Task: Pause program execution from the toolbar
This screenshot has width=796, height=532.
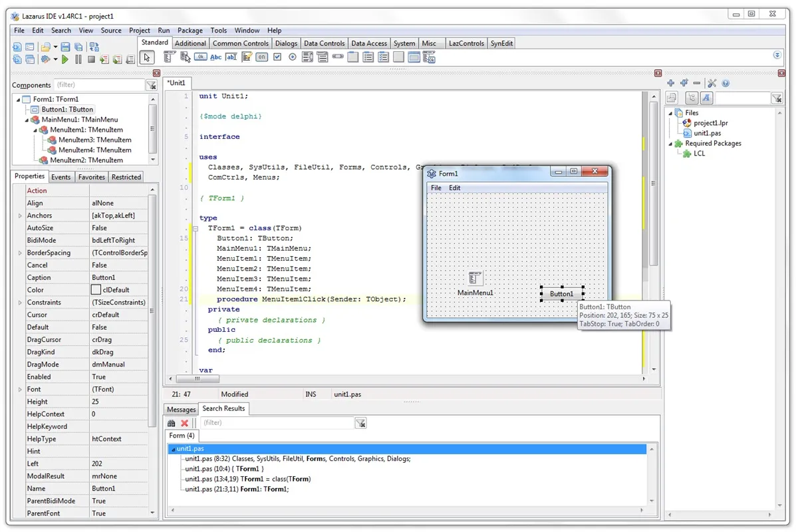Action: [x=78, y=59]
